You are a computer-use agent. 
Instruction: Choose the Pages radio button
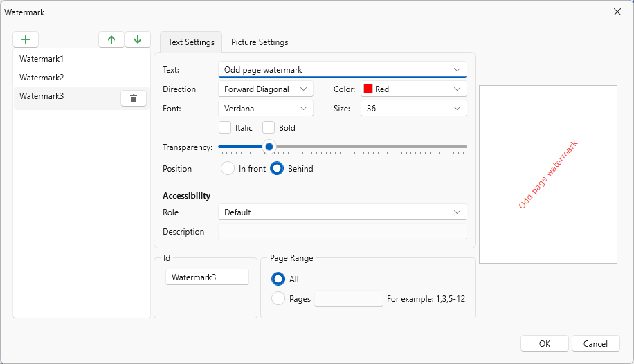click(x=278, y=298)
